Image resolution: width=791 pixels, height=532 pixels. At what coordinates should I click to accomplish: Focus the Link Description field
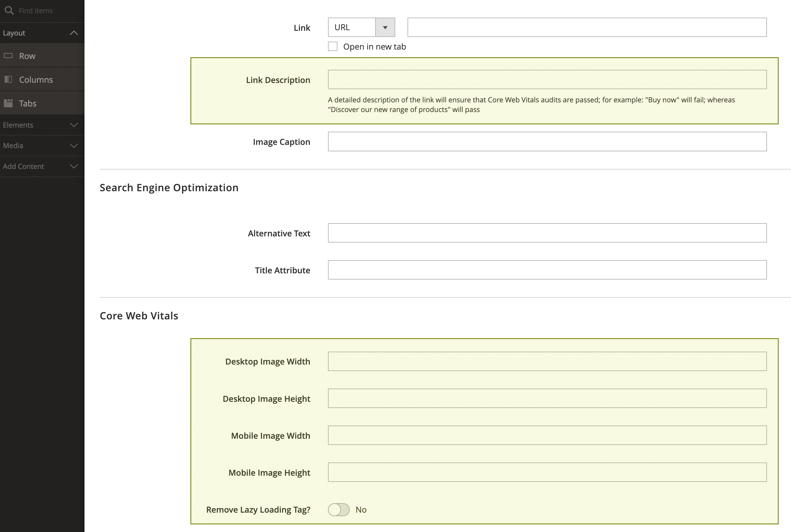(547, 80)
